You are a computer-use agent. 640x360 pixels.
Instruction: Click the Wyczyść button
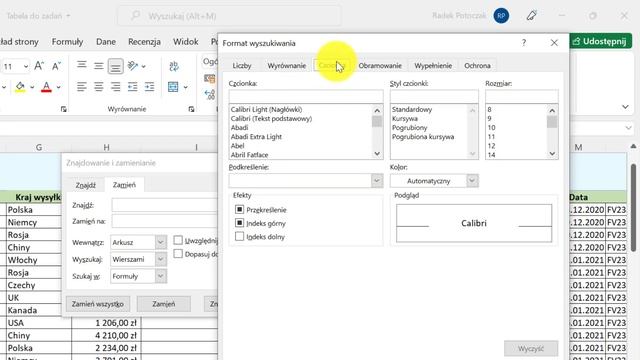[x=531, y=349]
